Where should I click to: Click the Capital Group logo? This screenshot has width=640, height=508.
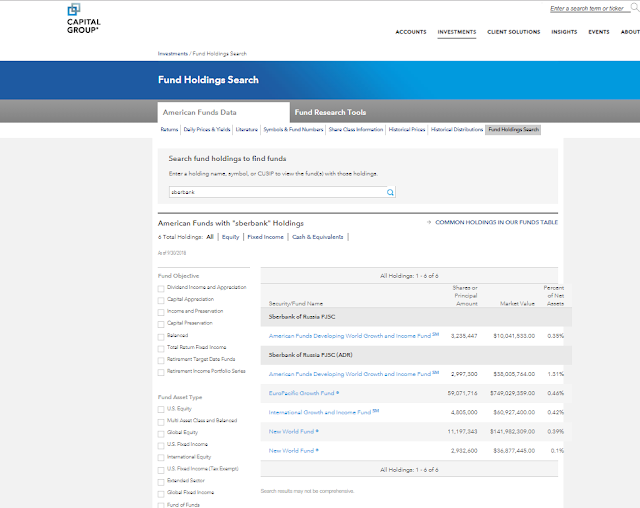click(84, 19)
